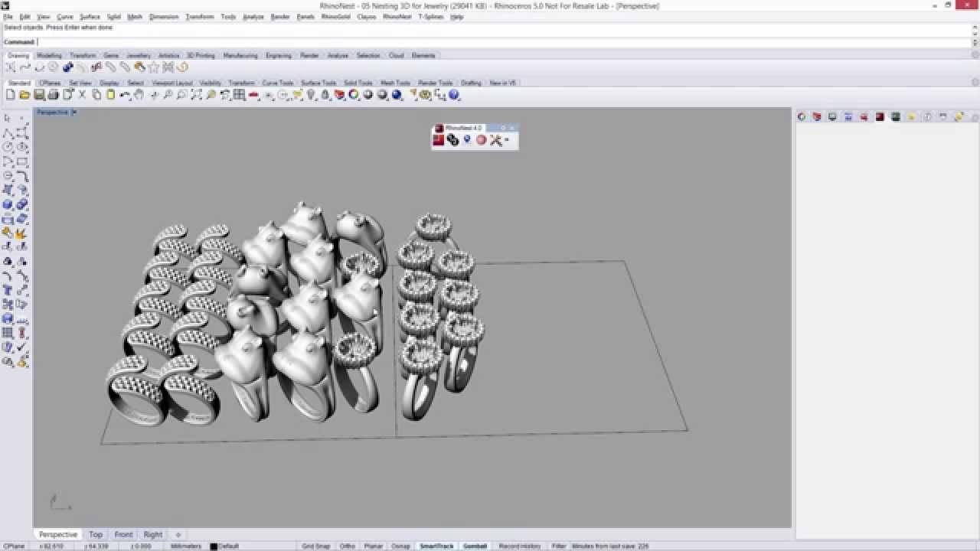Click the Cut scissors icon
Image resolution: width=980 pixels, height=551 pixels.
pos(82,95)
